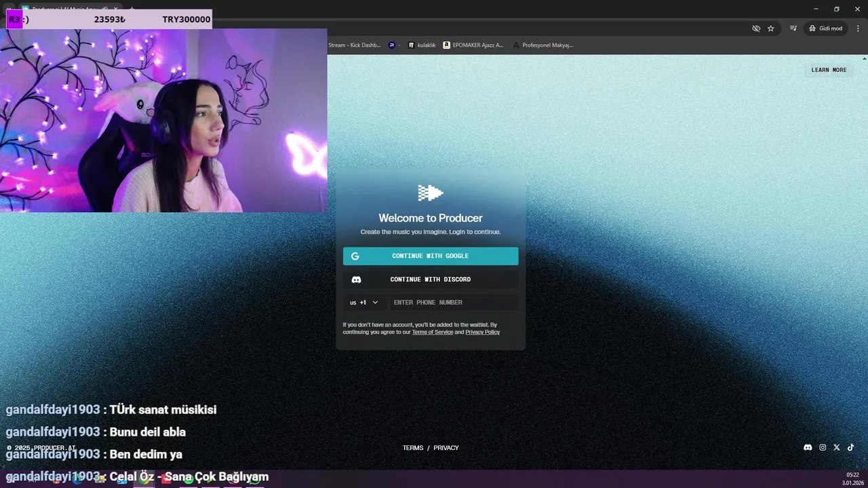This screenshot has height=488, width=868.
Task: Open the Privacy Policy link in the login card
Action: coord(482,332)
